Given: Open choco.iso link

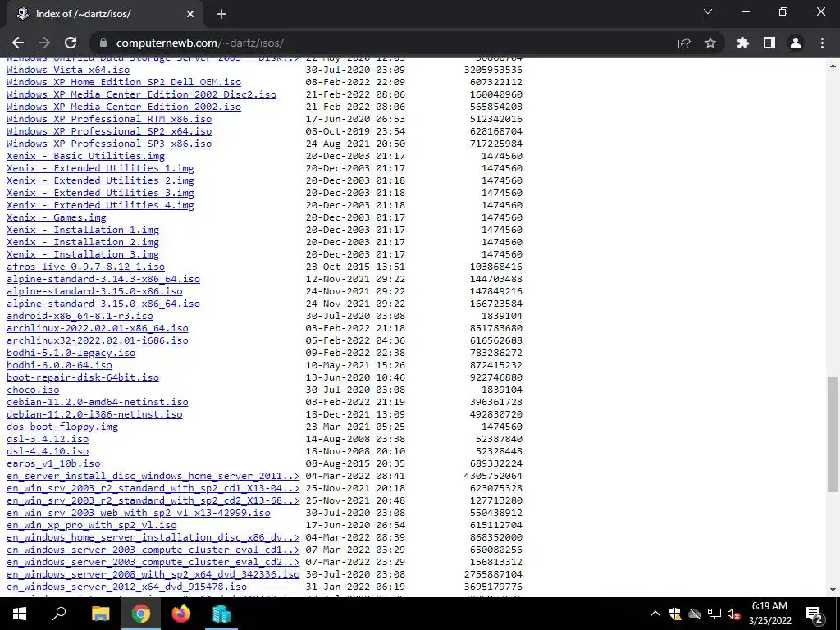Looking at the screenshot, I should click(x=33, y=390).
